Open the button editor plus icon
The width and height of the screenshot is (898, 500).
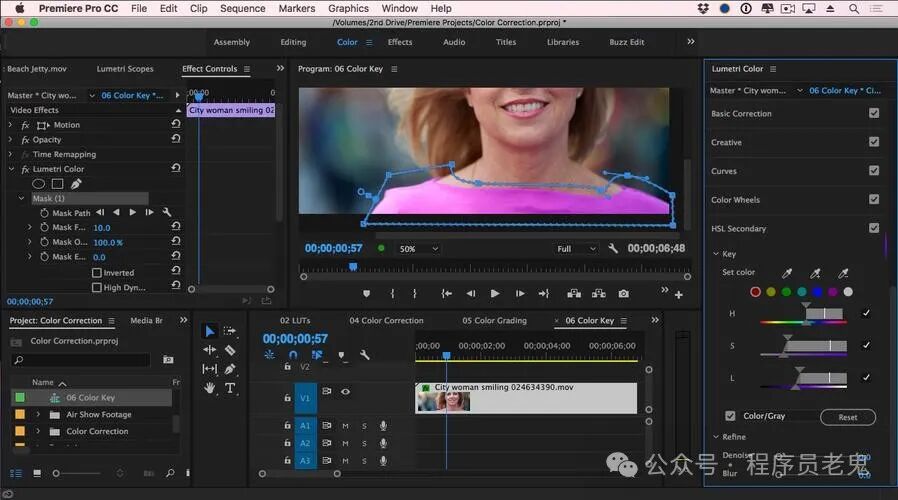[x=679, y=295]
